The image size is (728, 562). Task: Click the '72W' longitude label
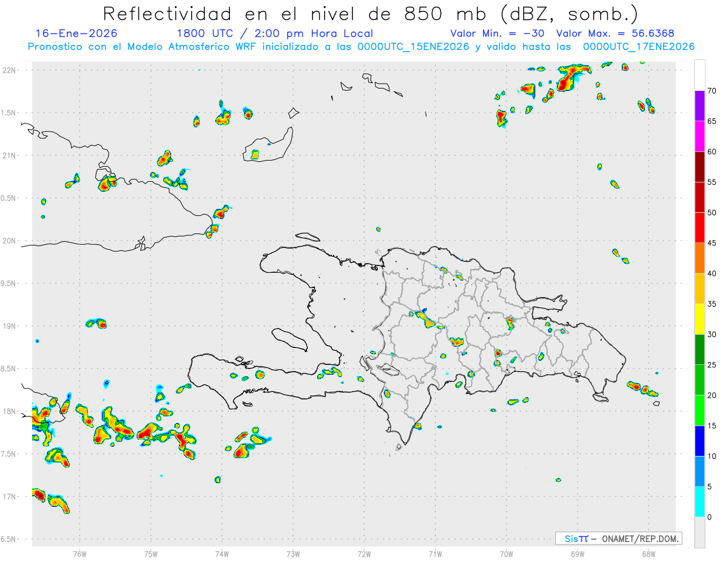(x=364, y=554)
